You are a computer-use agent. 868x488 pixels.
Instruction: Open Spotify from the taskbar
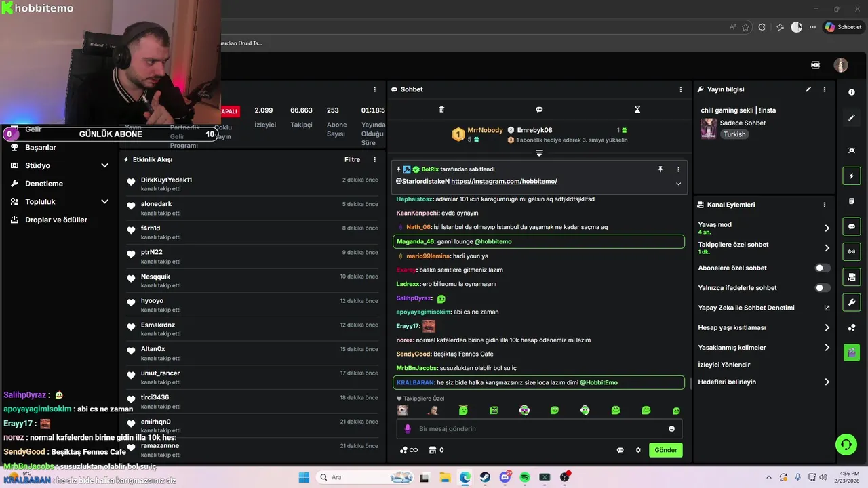(x=525, y=477)
